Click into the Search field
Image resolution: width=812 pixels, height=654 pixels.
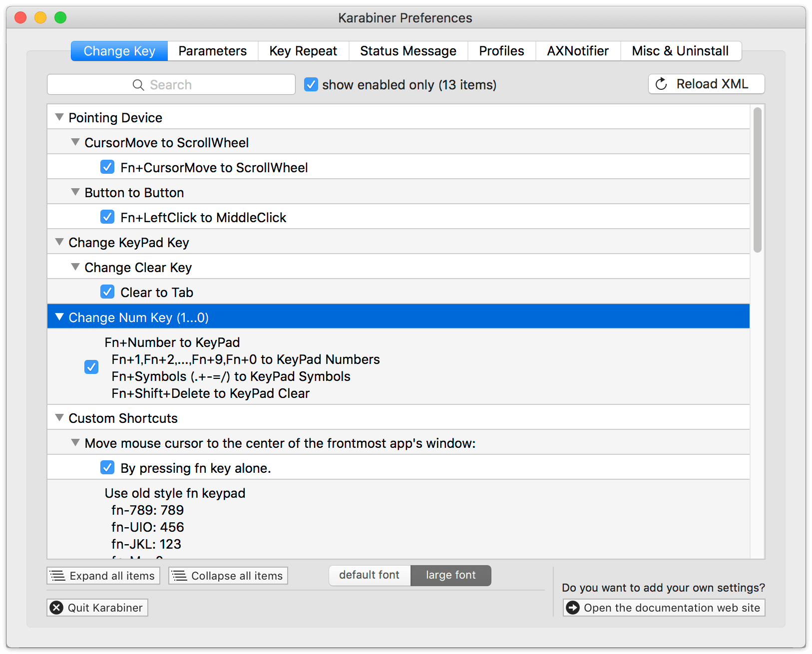[x=171, y=85]
